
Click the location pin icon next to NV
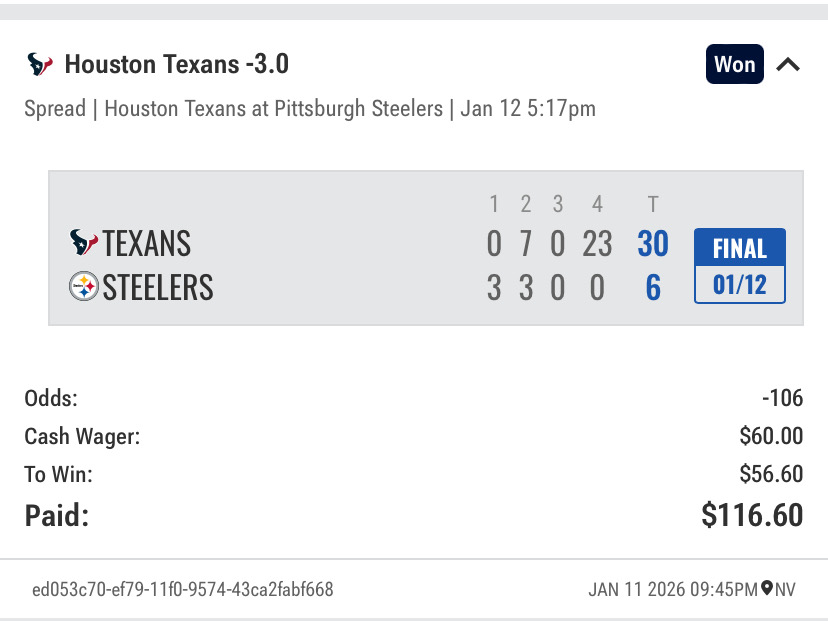(767, 588)
